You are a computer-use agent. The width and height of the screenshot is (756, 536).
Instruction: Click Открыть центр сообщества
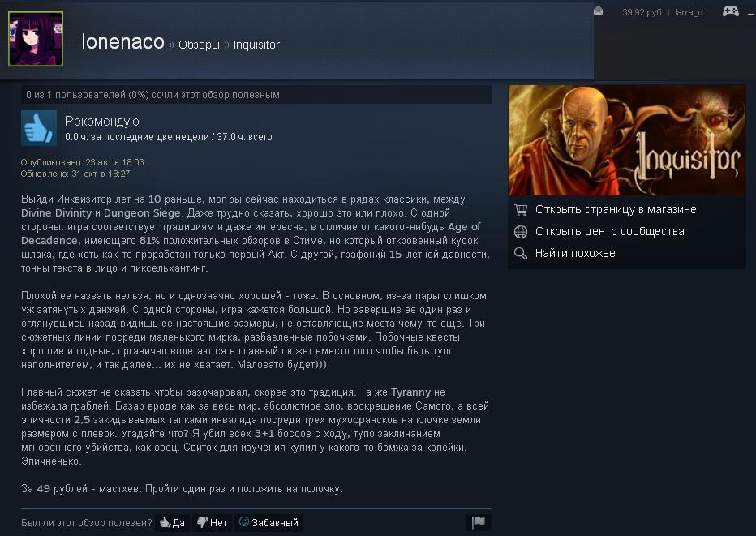pos(609,231)
